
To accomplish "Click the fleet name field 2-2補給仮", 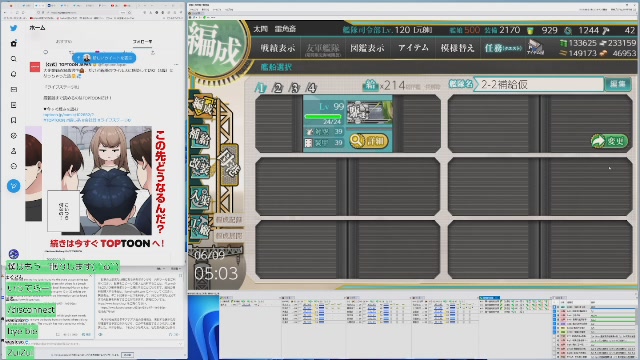I will 539,84.
